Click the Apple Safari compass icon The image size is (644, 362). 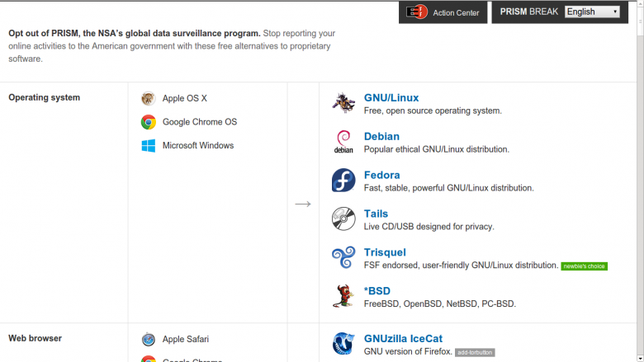[149, 340]
